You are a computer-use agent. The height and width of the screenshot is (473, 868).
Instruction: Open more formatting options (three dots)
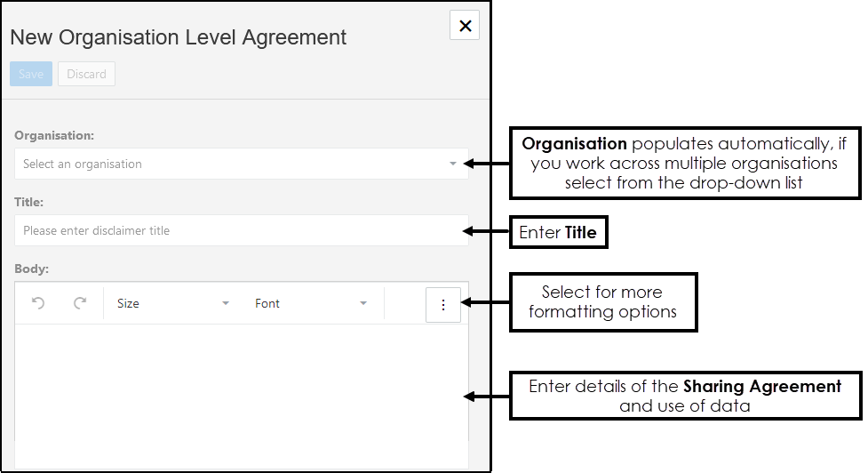click(x=443, y=304)
